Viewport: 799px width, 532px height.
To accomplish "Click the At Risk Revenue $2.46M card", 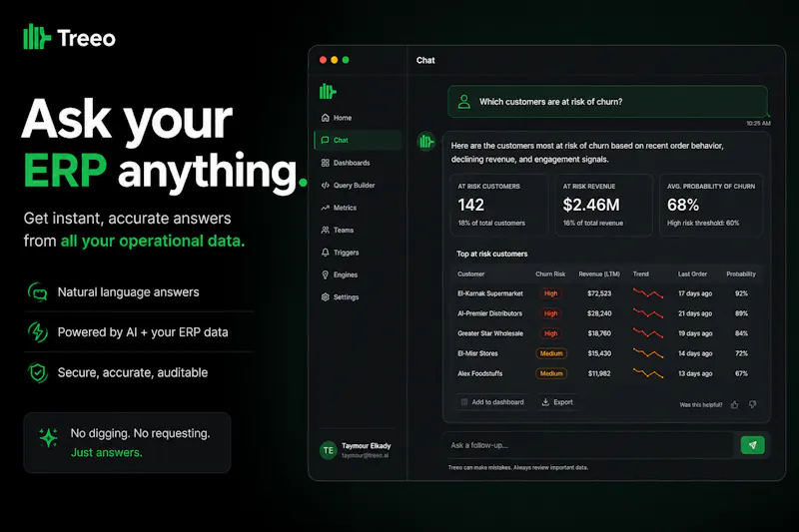I will pos(603,205).
